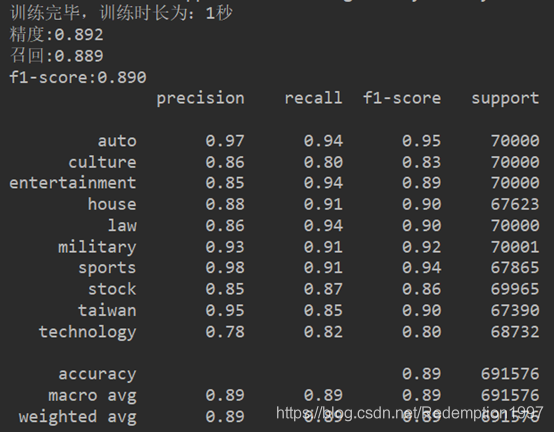
Task: Click the recall column header
Action: click(x=313, y=98)
